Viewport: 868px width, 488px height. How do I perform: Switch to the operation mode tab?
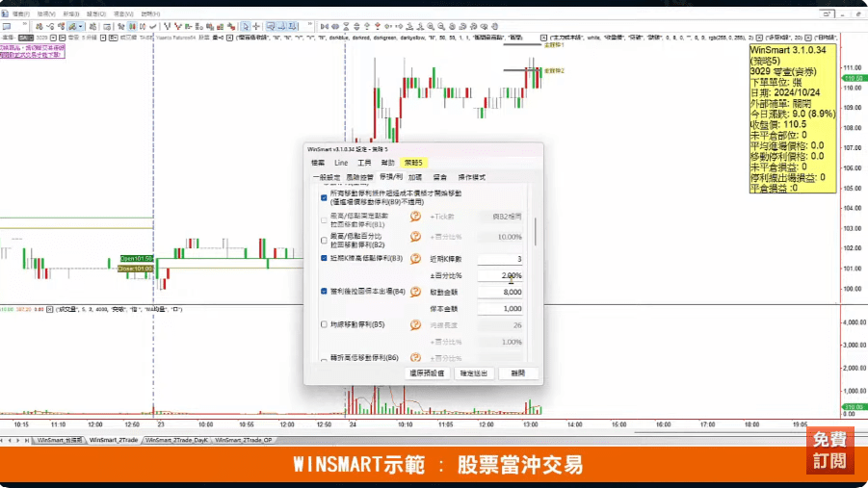pyautogui.click(x=472, y=177)
